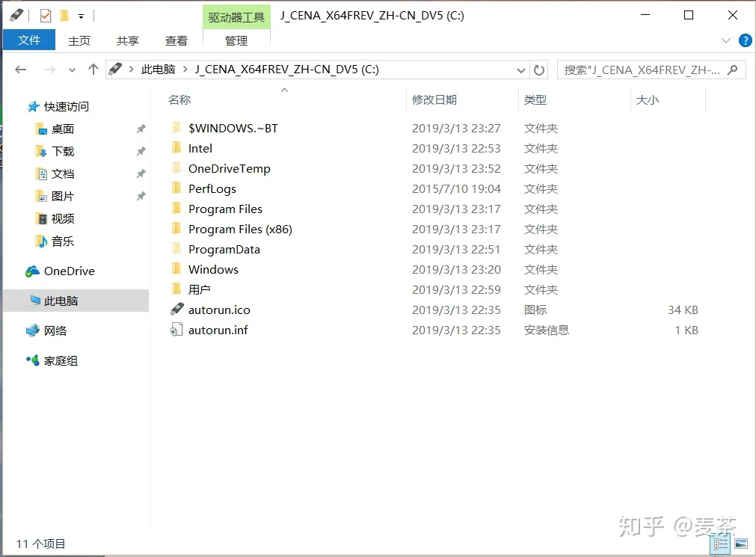Switch to details view in the status bar
756x557 pixels.
click(x=722, y=545)
